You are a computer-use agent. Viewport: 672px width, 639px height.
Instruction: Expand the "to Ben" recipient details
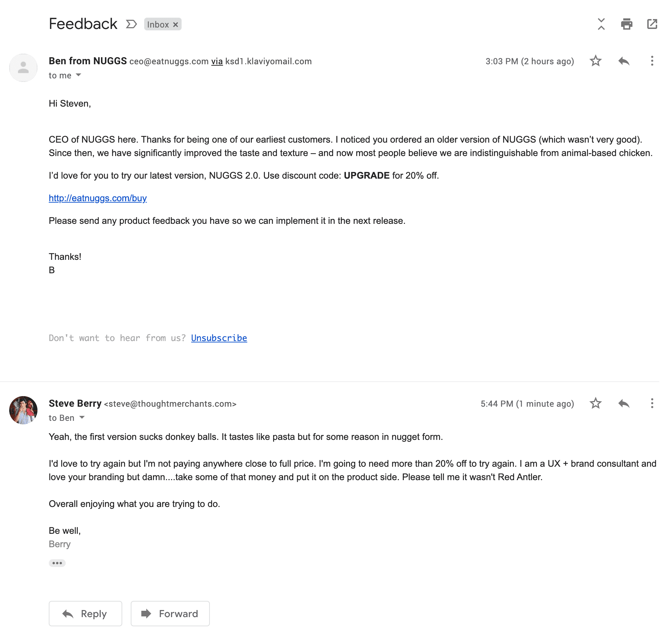click(x=82, y=418)
